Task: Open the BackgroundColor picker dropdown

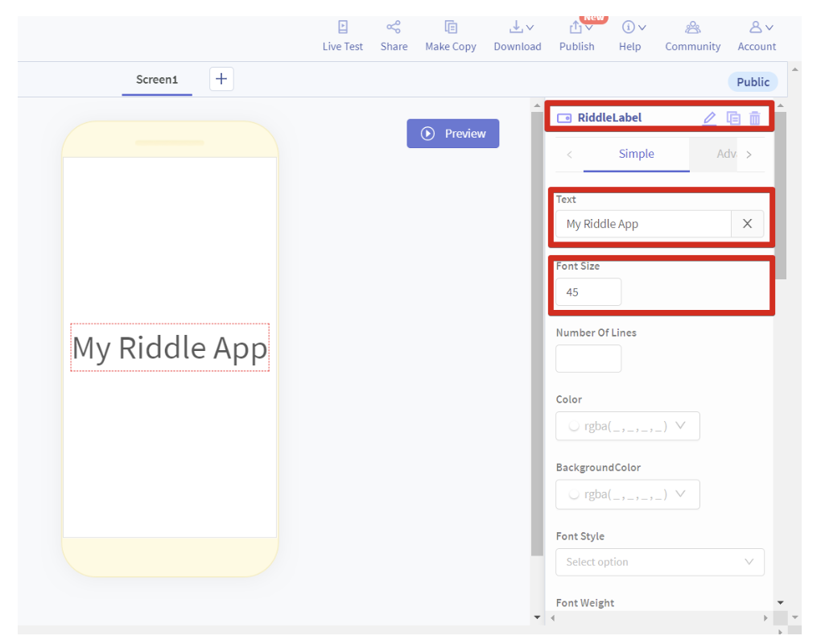Action: (627, 494)
